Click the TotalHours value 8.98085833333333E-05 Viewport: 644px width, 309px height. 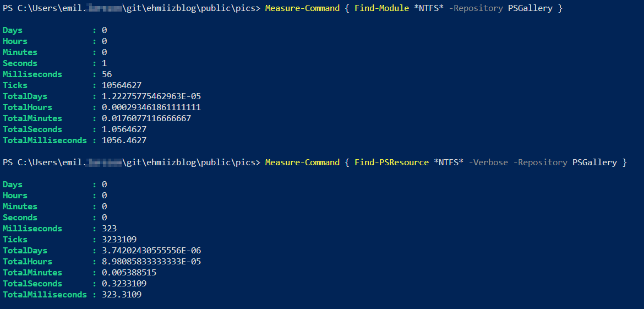point(151,262)
